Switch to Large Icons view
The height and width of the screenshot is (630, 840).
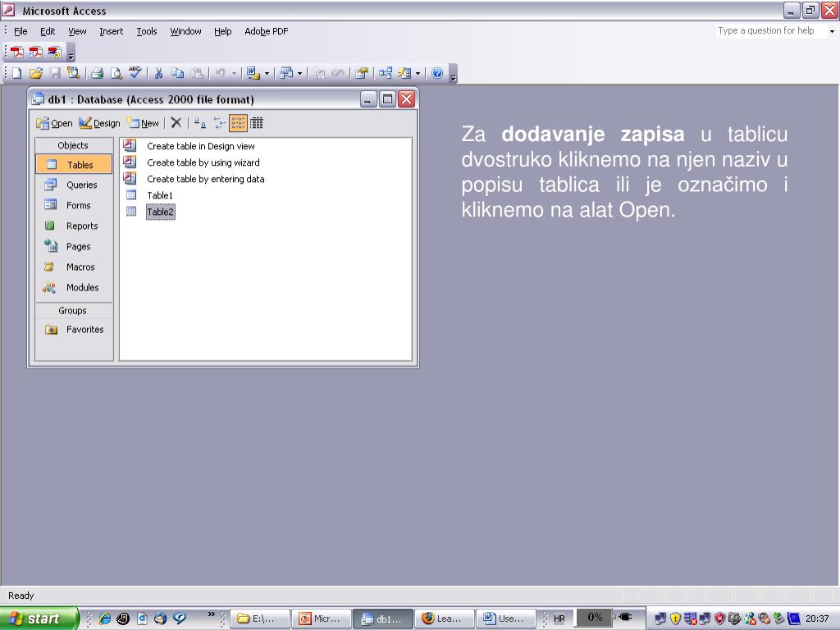coord(200,123)
